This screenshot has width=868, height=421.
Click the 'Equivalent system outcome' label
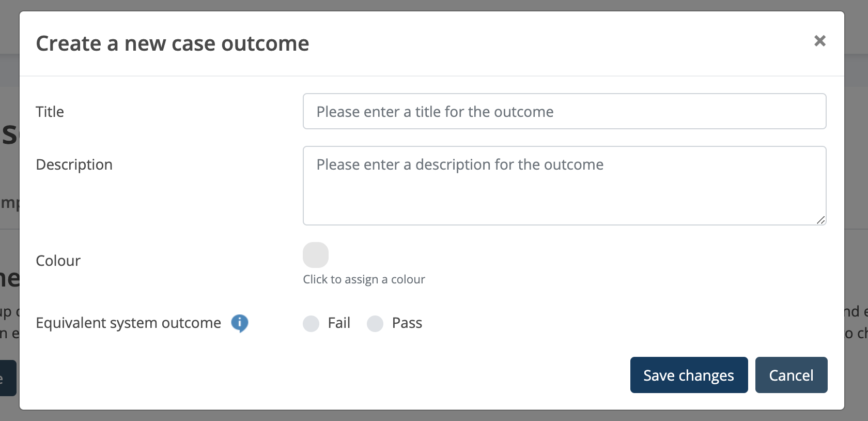[x=128, y=323]
